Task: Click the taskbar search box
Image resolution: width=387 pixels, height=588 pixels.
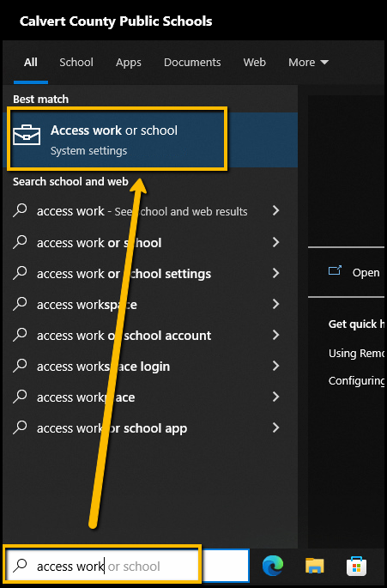Action: coord(126,566)
